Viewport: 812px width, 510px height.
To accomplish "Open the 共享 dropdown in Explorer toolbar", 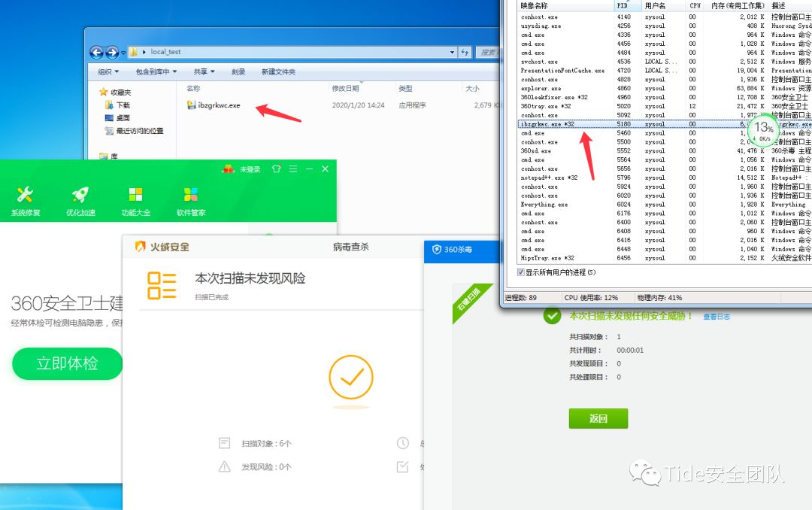I will tap(204, 71).
